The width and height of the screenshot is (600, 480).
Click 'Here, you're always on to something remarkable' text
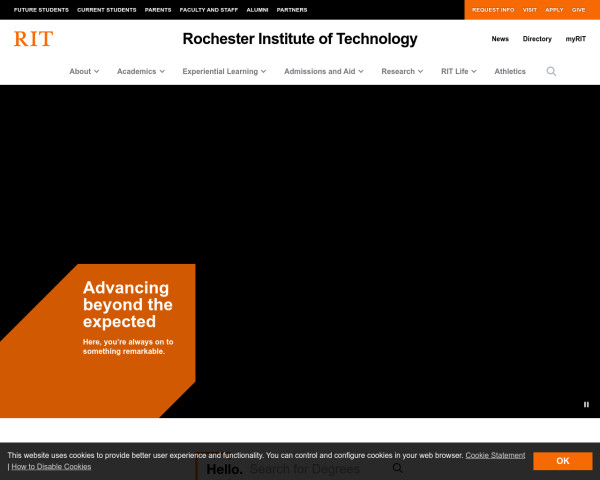coord(128,346)
